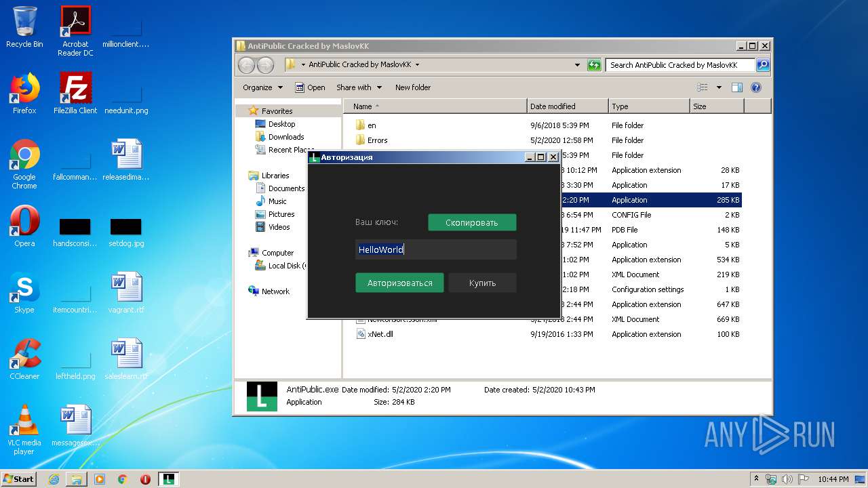Open Internet Explorer from the taskbar
Image resolution: width=868 pixels, height=488 pixels.
[54, 479]
